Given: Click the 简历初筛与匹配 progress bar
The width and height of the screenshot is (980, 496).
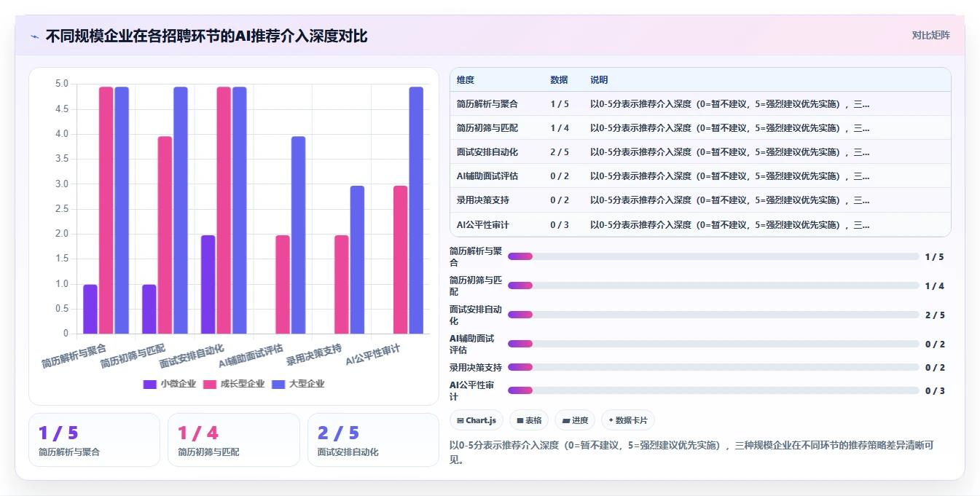Looking at the screenshot, I should pos(713,286).
